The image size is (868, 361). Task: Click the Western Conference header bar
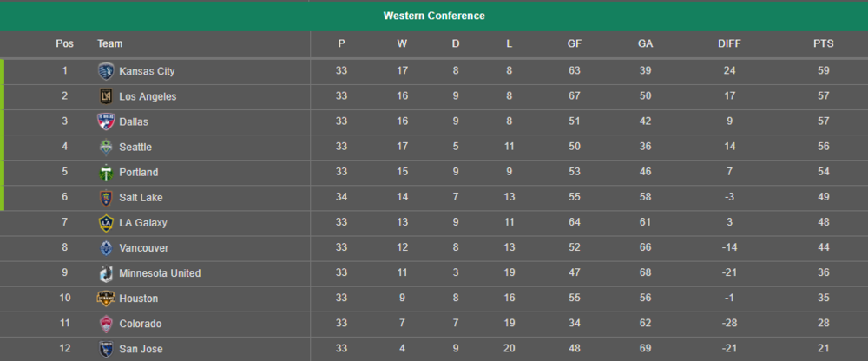click(x=434, y=16)
